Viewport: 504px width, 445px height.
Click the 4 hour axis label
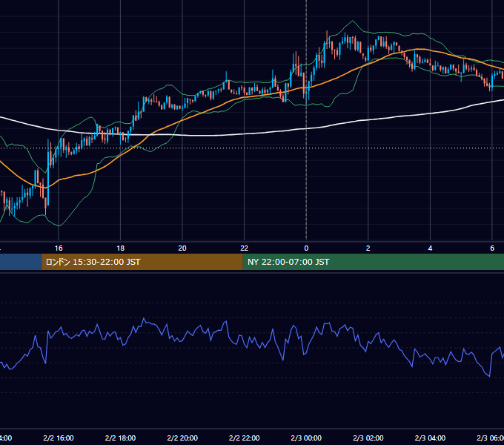point(430,248)
